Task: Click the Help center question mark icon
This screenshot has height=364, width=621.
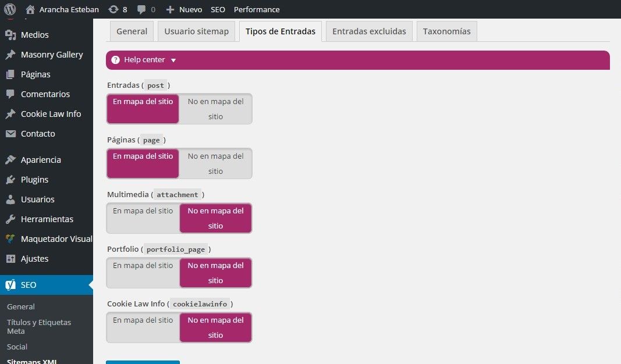Action: pos(115,60)
